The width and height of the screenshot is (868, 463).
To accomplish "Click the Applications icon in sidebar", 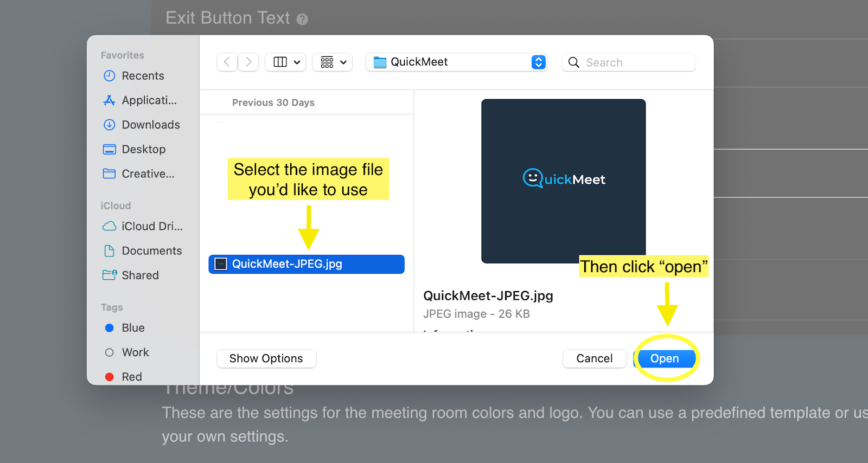I will click(110, 100).
